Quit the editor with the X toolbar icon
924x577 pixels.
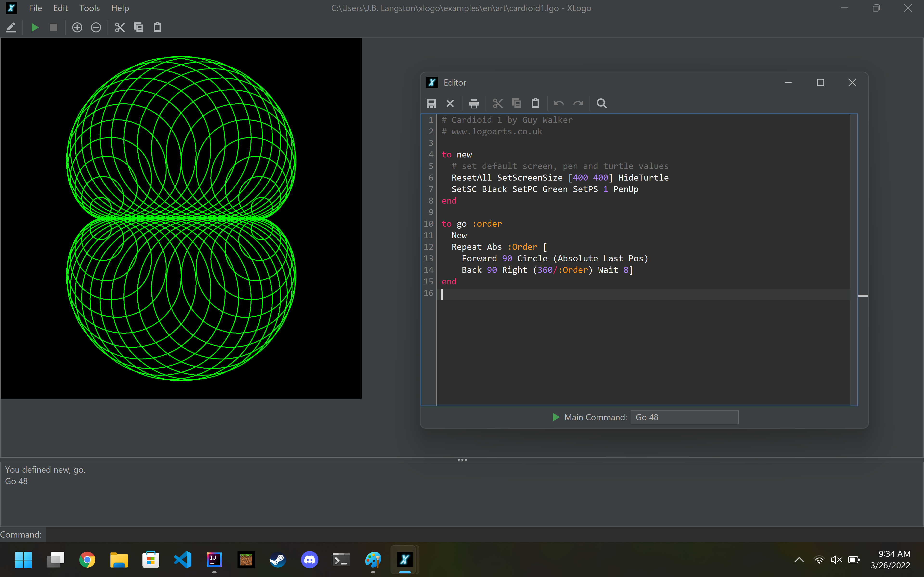[x=450, y=103]
